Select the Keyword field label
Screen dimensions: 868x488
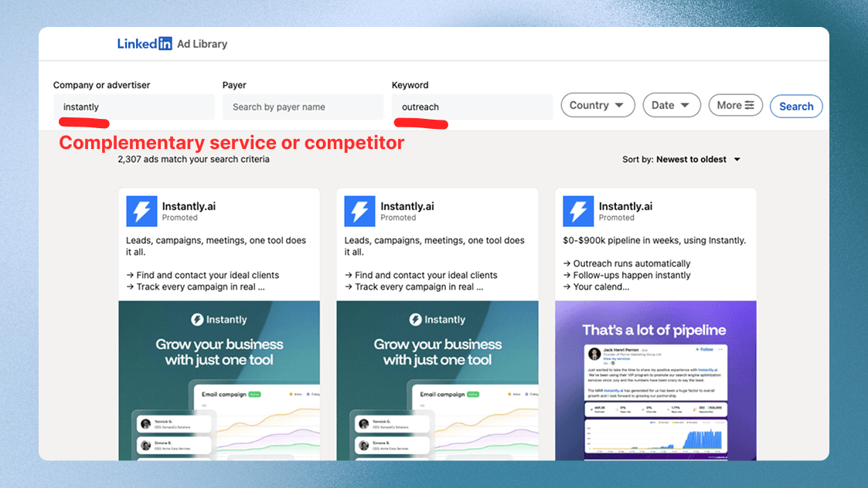coord(410,85)
